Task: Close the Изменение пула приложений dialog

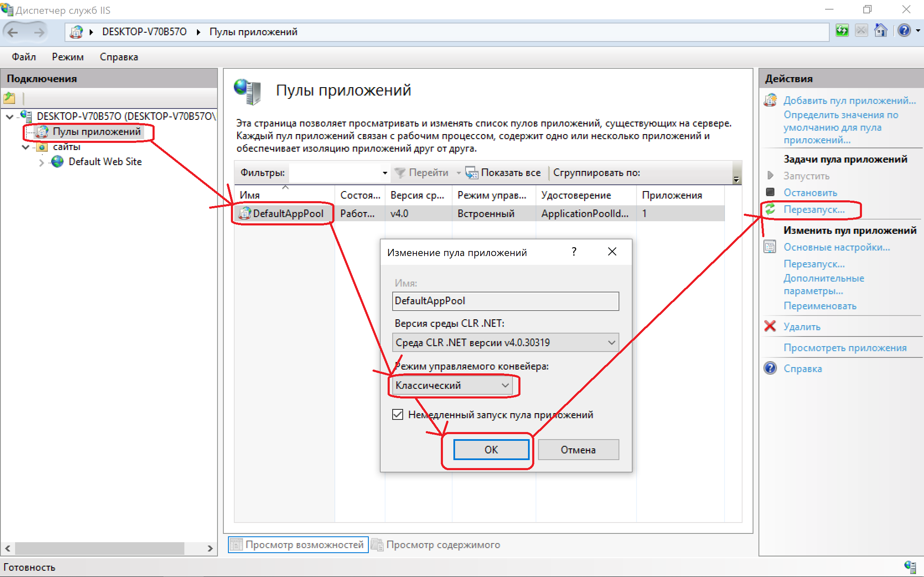Action: coord(612,251)
